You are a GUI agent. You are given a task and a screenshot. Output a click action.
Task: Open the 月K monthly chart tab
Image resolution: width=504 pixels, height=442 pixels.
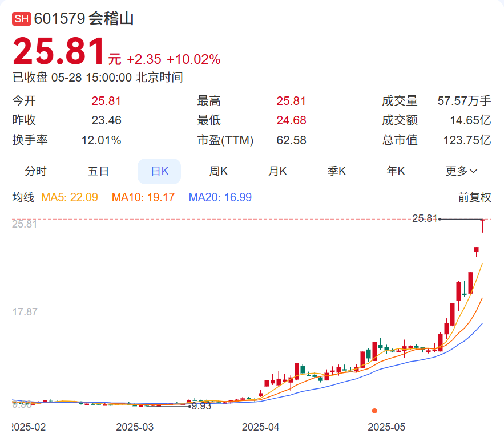pos(278,171)
